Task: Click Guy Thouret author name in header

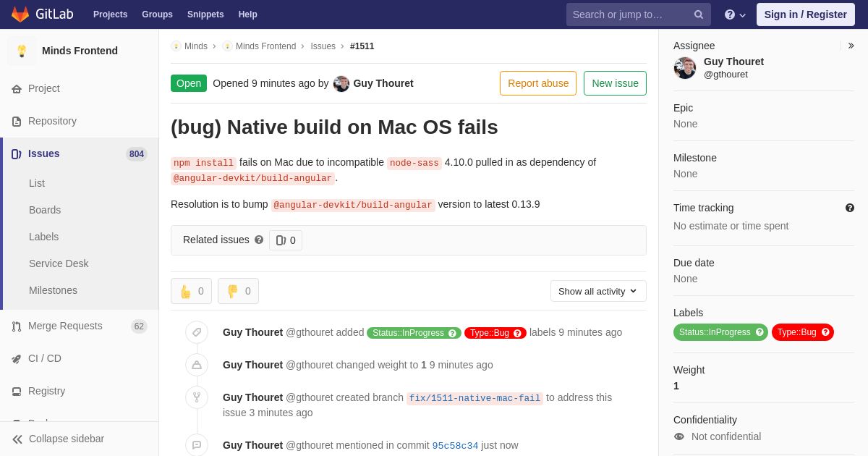Action: (383, 83)
